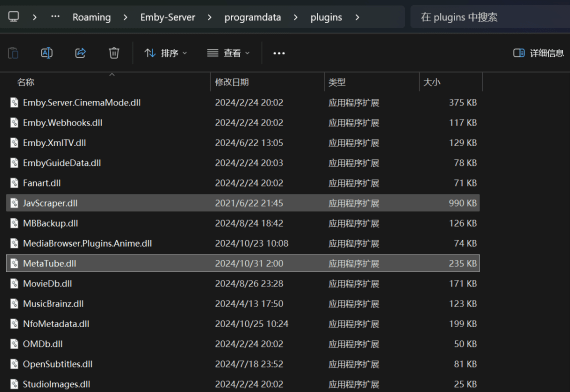Viewport: 570px width, 392px height.
Task: Click the Delete trash can icon
Action: pyautogui.click(x=114, y=53)
